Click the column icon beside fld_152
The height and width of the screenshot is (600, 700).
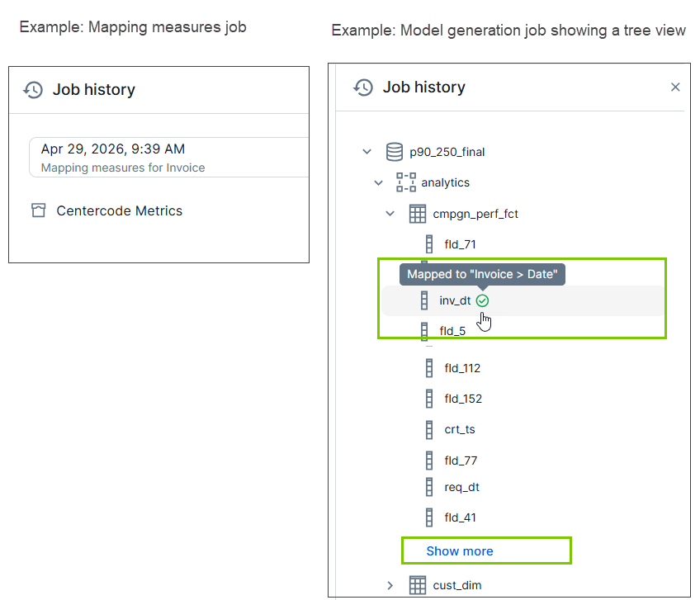(429, 399)
